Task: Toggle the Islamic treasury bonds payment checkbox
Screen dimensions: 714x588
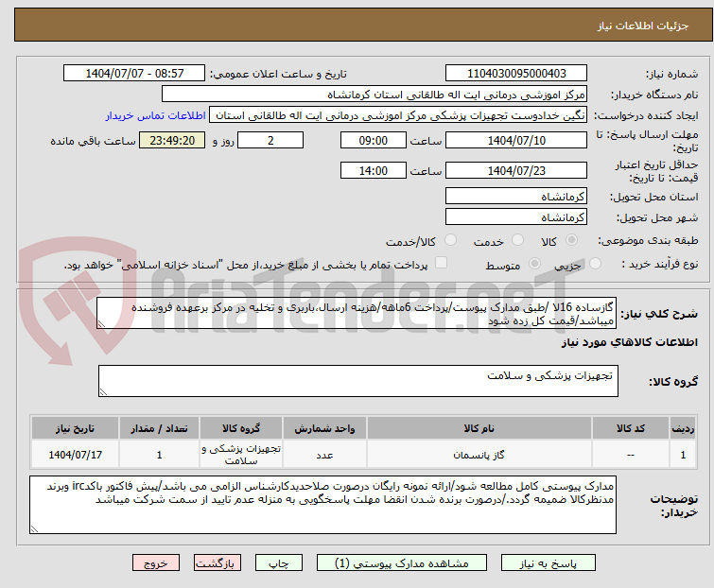Action: 440,264
